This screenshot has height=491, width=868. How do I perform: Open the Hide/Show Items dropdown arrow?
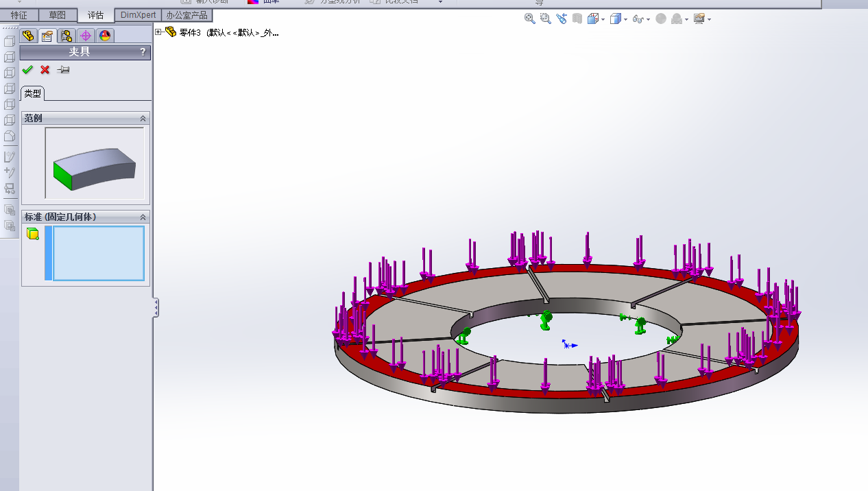(x=647, y=19)
